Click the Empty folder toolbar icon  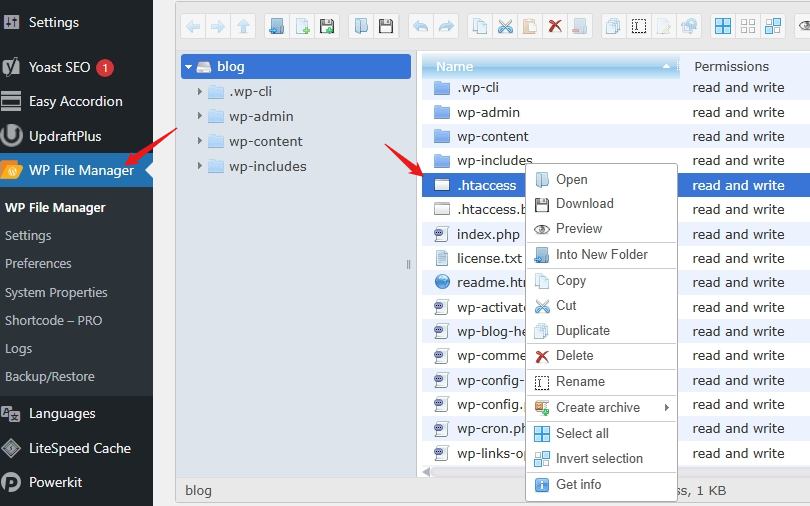click(580, 26)
